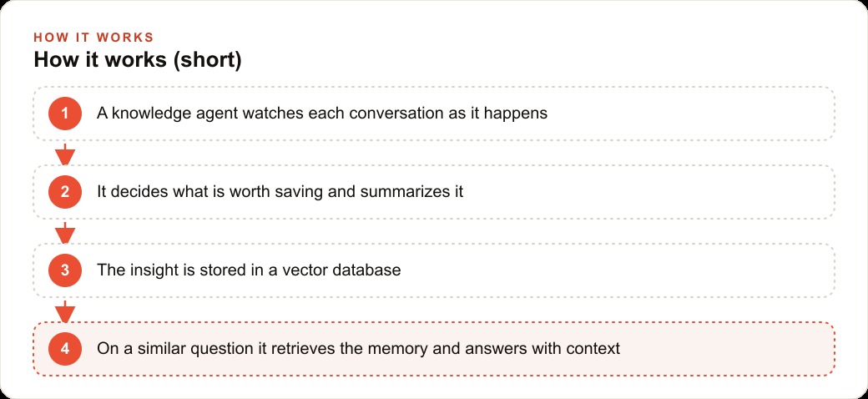The height and width of the screenshot is (399, 868).
Task: Click the red step 4 circle
Action: pyautogui.click(x=65, y=349)
